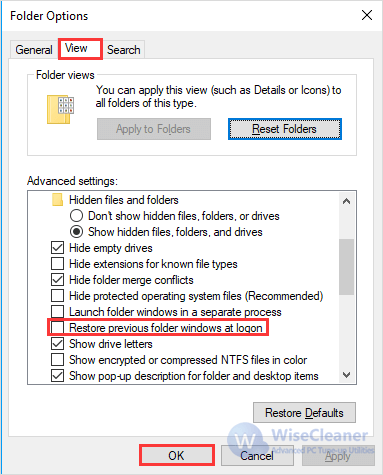The height and width of the screenshot is (475, 383).
Task: Close the Folder Options dialog
Action: pos(367,15)
